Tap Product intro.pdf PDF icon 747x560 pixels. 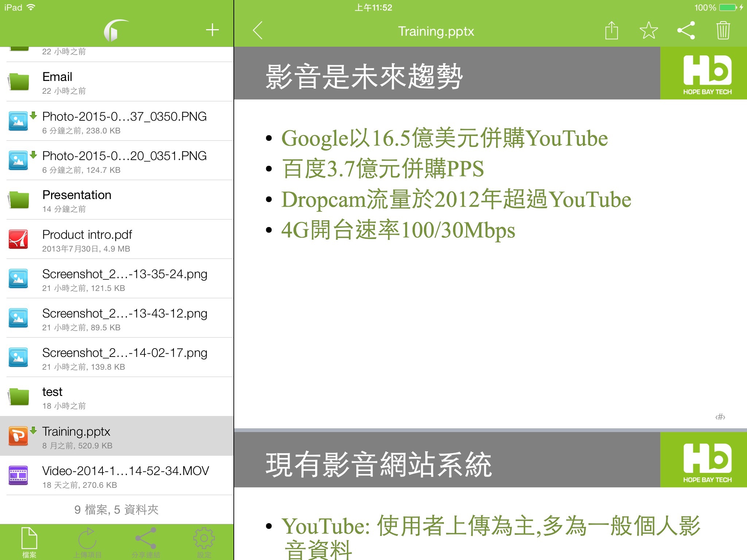(x=18, y=239)
